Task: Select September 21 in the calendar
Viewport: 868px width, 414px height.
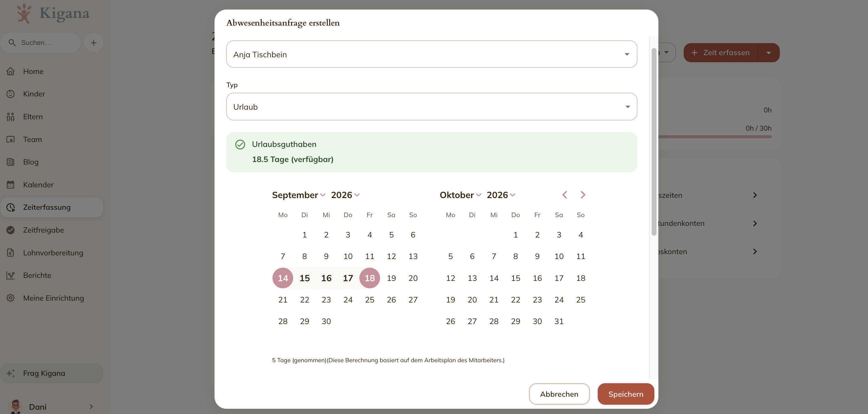Action: 283,299
